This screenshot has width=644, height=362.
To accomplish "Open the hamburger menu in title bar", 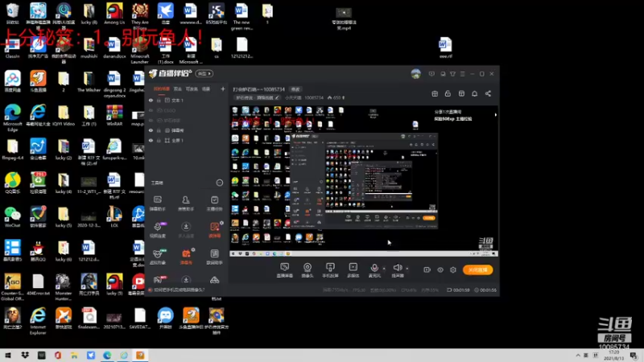I will point(462,74).
